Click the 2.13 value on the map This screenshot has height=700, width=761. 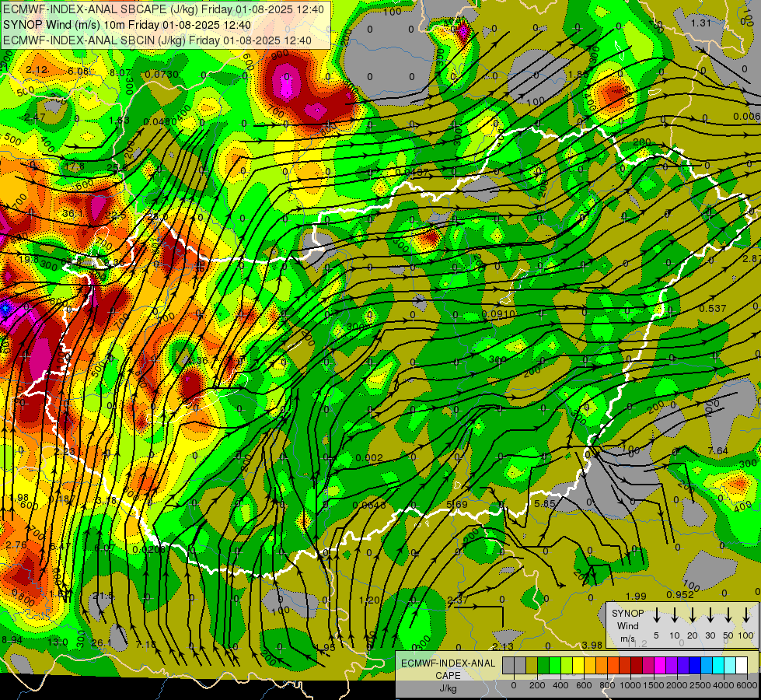coord(502,646)
